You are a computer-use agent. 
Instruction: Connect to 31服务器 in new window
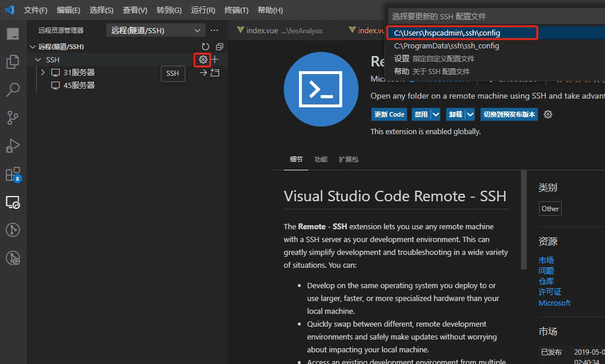coord(215,72)
